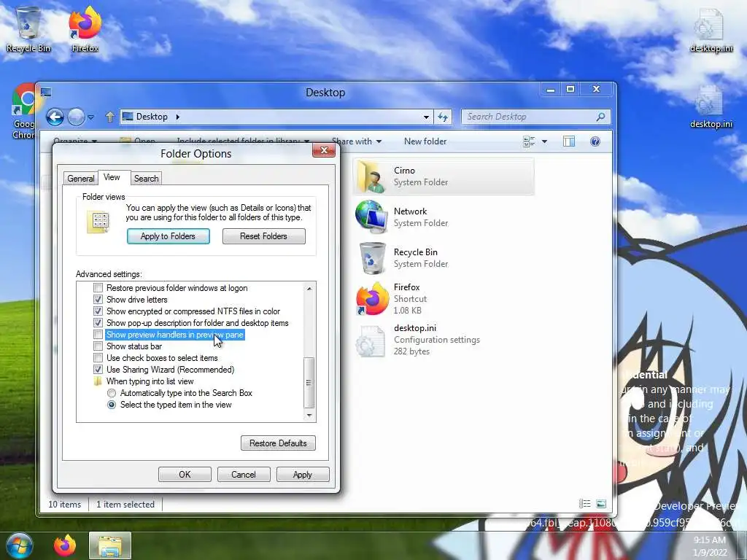Change view with the view icon

point(529,141)
